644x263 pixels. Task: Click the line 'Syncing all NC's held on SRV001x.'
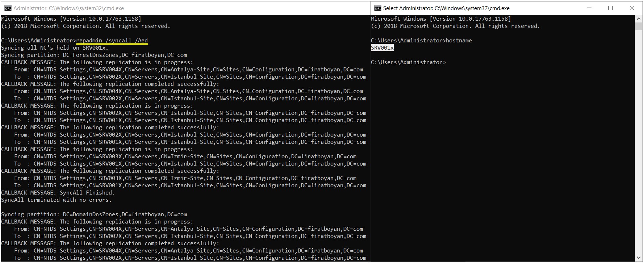point(55,48)
